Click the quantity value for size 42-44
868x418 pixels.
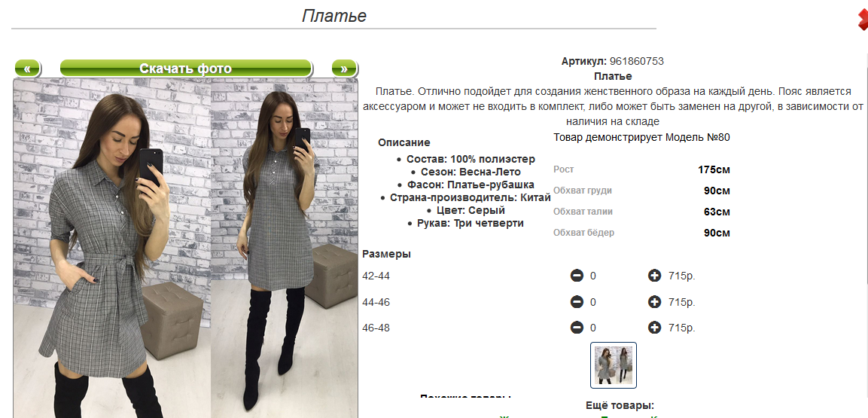(593, 276)
